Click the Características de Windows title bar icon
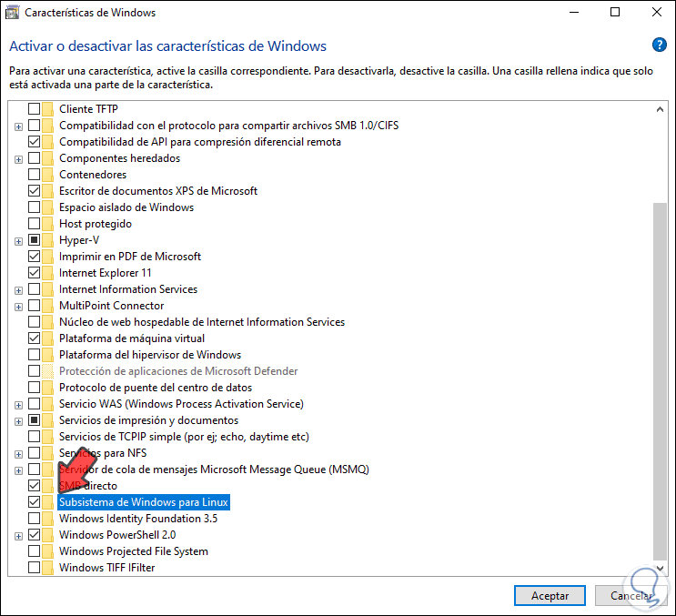Screen dimensions: 676x616 click(12, 13)
